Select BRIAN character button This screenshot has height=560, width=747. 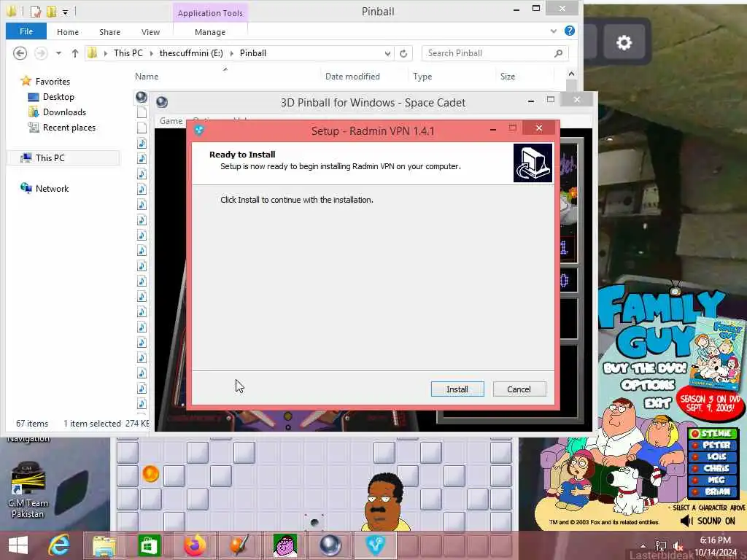point(713,491)
